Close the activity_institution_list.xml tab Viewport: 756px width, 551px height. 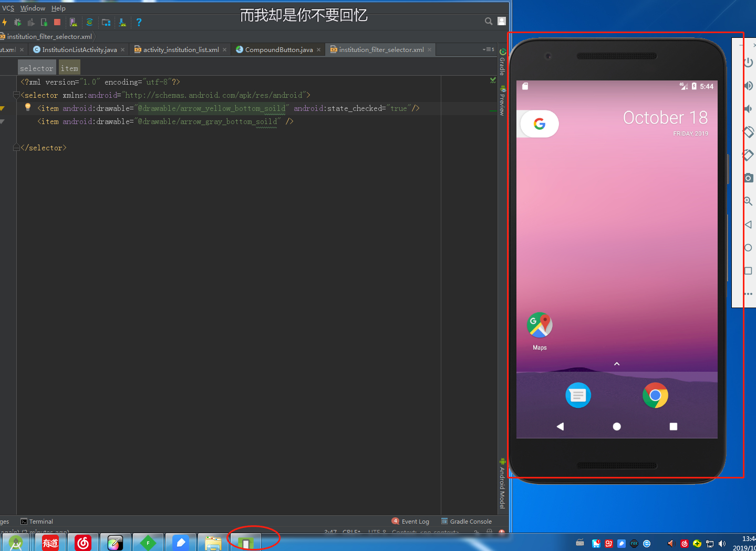coord(224,50)
